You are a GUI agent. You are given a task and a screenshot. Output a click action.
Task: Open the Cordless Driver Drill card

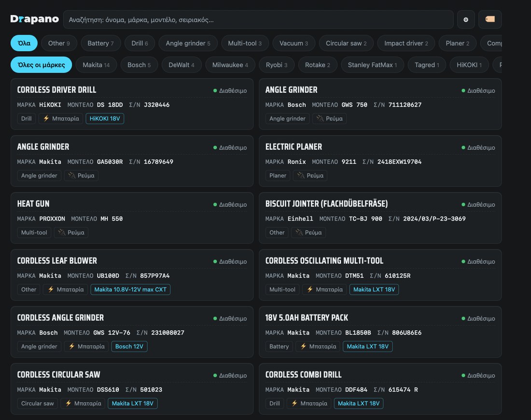click(x=132, y=104)
